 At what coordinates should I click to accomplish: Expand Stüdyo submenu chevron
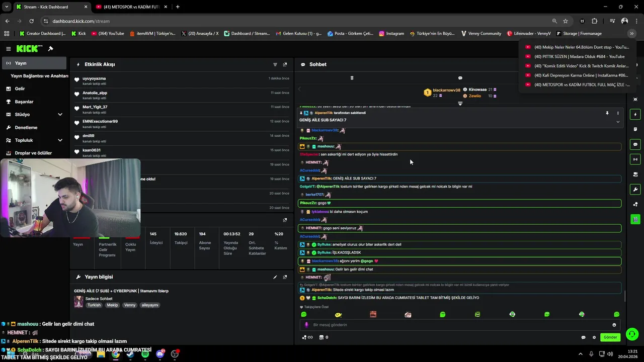point(60,115)
